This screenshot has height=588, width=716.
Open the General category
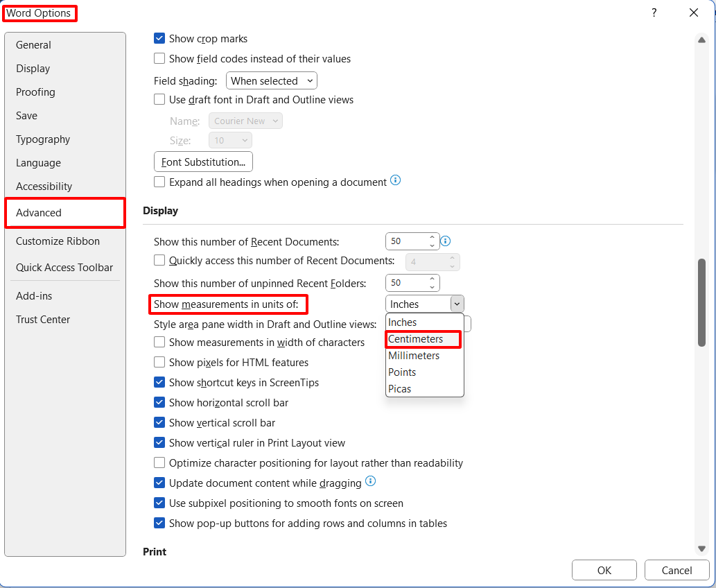click(65, 45)
